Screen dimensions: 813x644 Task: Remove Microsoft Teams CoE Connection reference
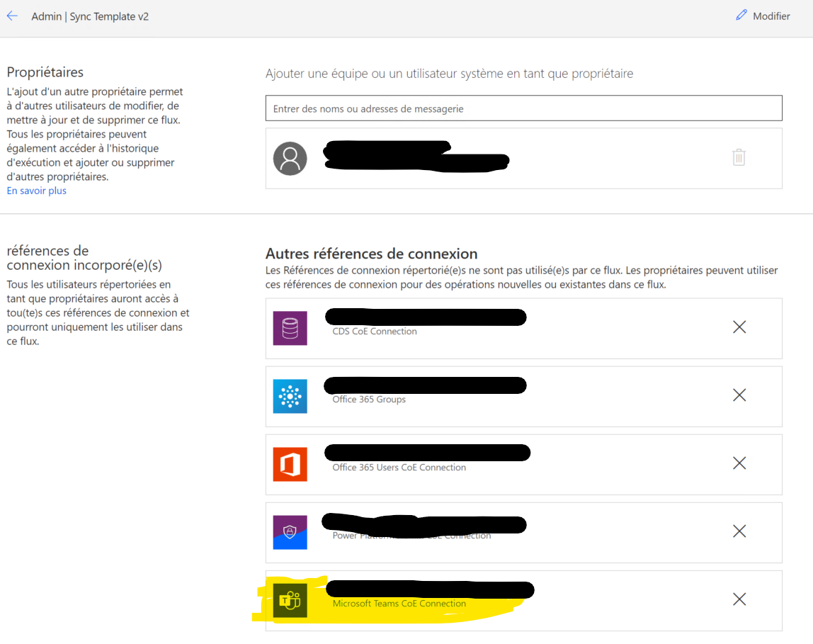[x=739, y=599]
